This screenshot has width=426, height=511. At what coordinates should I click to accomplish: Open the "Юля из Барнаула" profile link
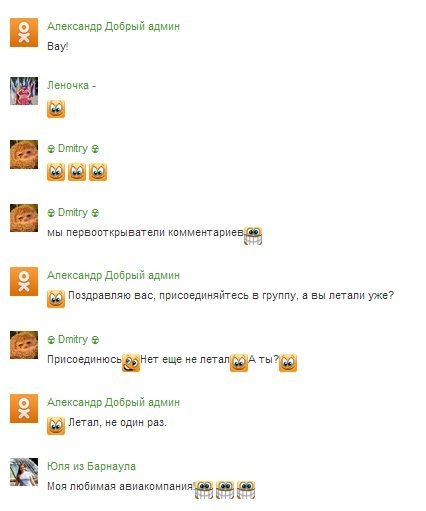[x=91, y=466]
